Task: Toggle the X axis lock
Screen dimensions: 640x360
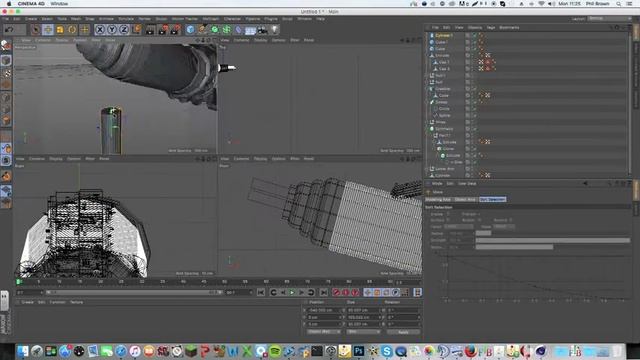Action: coord(100,29)
